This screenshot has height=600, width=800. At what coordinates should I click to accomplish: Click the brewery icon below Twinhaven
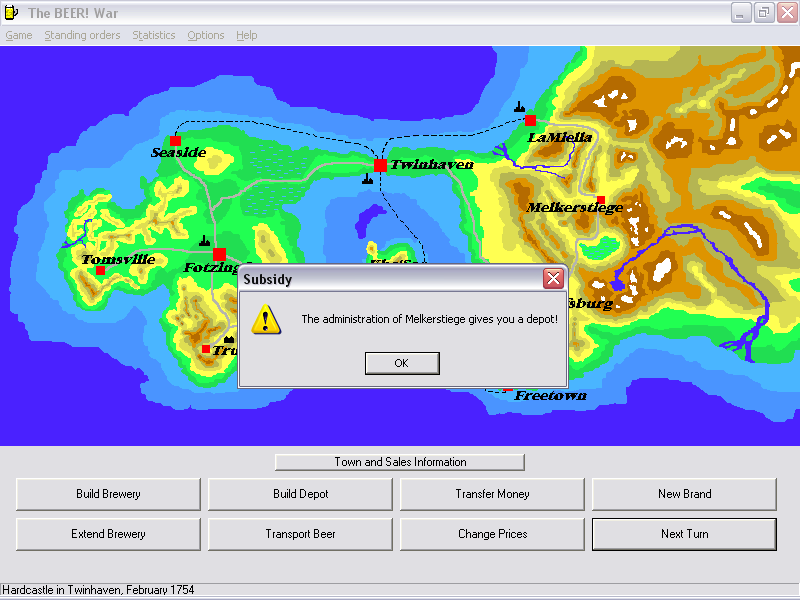tap(368, 180)
